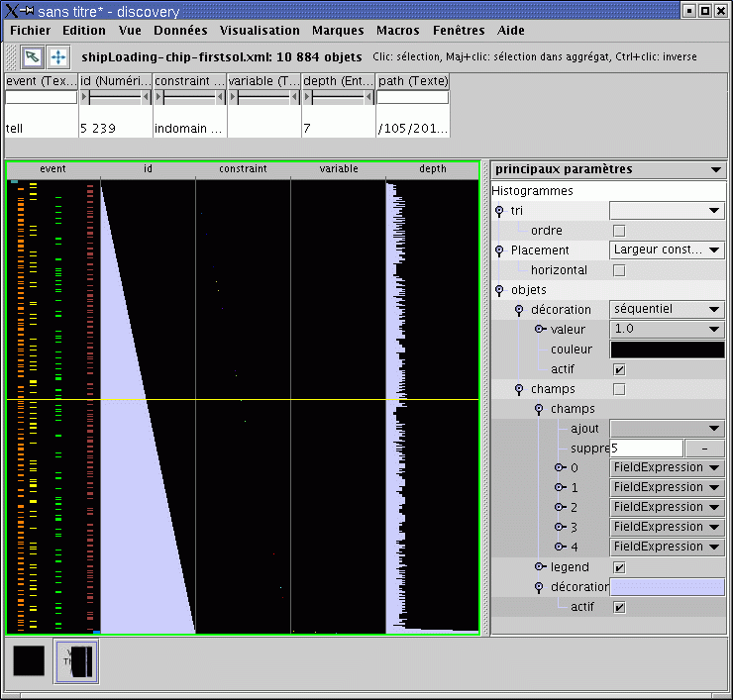
Task: Tick the 'horizontal' checkbox
Action: point(619,270)
